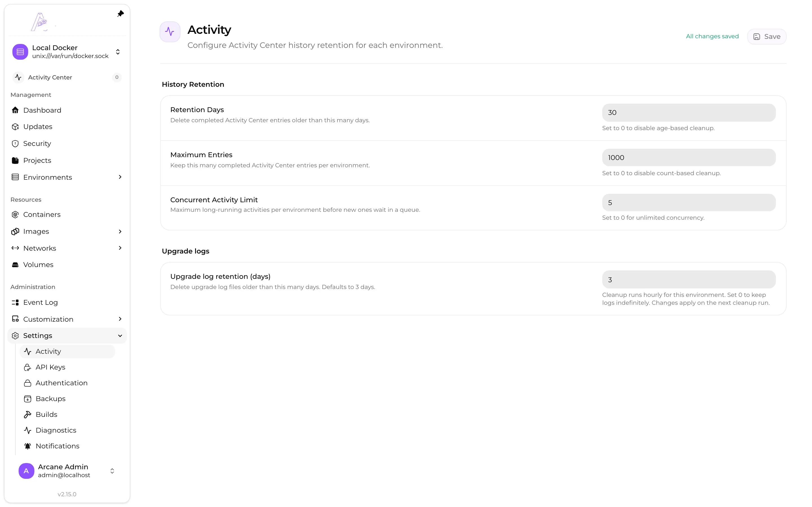Viewport: 812px width, 507px height.
Task: Click the Arcane logo icon
Action: (39, 22)
